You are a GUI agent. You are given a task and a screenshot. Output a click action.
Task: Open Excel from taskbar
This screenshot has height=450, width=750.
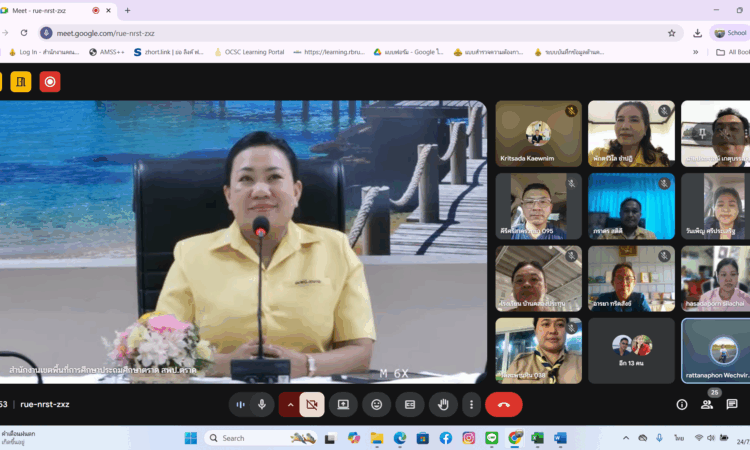[538, 438]
